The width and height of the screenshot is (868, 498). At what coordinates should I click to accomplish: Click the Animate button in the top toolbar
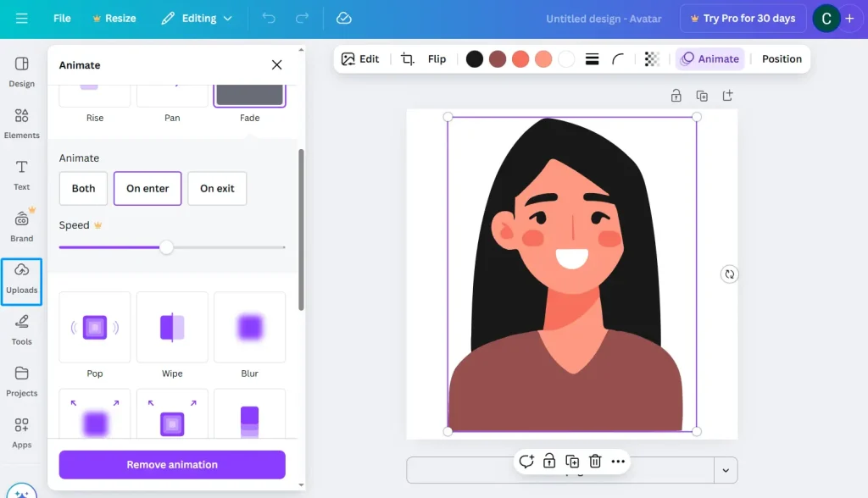(710, 58)
